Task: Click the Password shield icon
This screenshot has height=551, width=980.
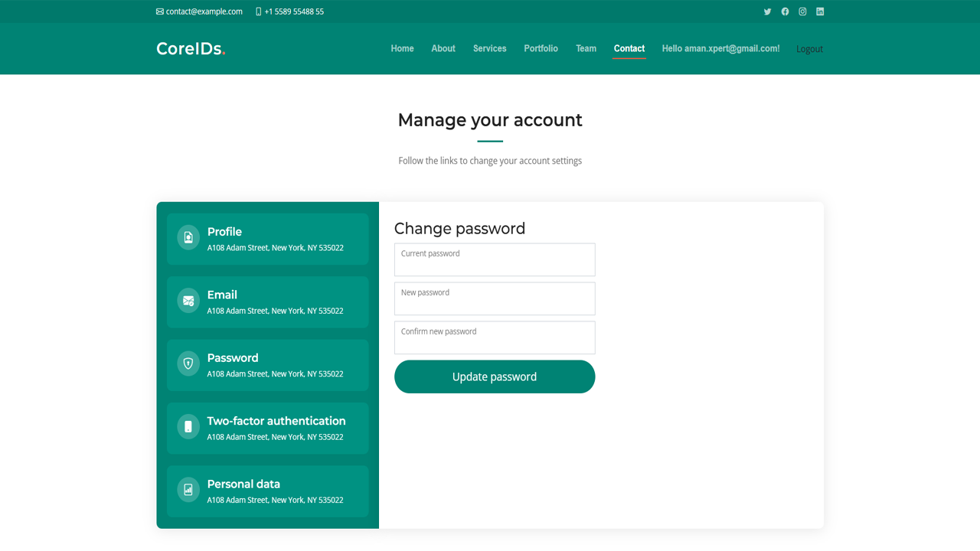Action: tap(188, 364)
